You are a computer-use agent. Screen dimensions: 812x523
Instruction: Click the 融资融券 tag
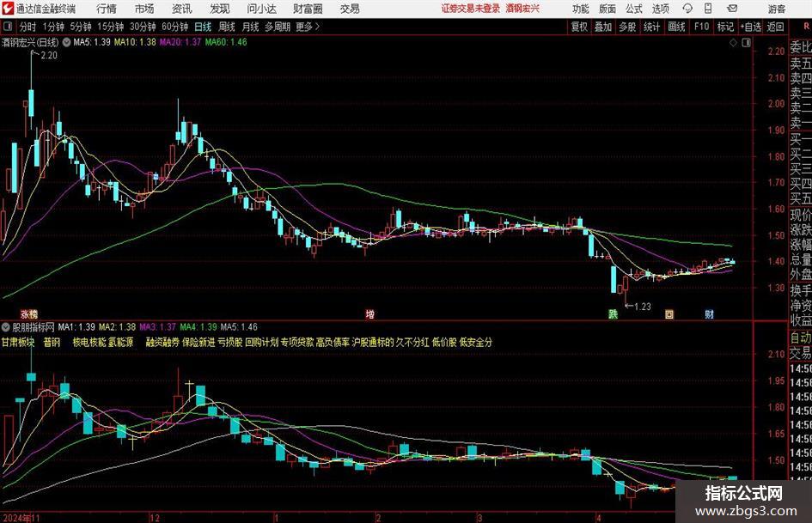[x=162, y=343]
